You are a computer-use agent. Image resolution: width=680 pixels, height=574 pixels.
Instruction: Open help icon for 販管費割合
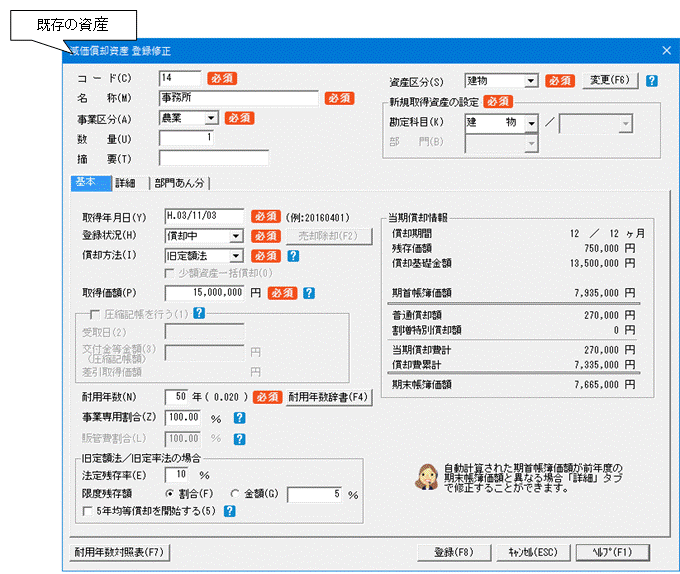click(239, 439)
